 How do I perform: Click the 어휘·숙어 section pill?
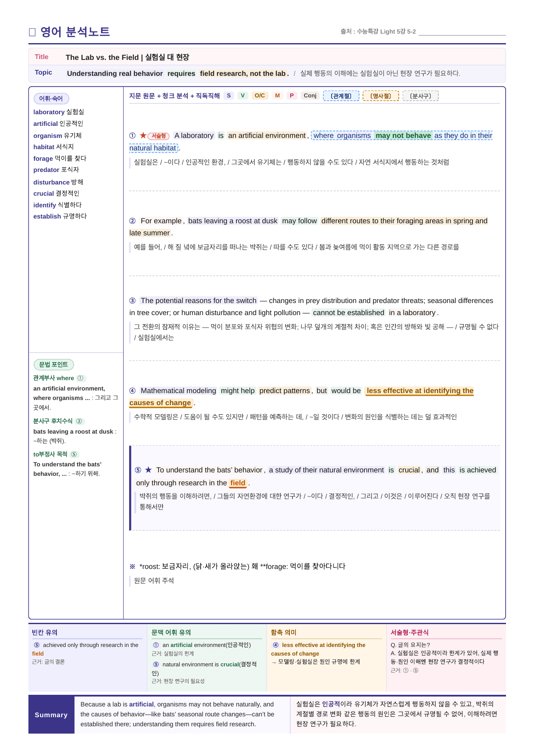[x=51, y=99]
